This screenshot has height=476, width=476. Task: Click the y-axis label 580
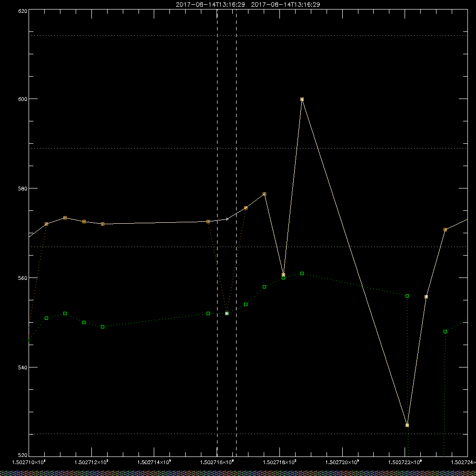[23, 188]
